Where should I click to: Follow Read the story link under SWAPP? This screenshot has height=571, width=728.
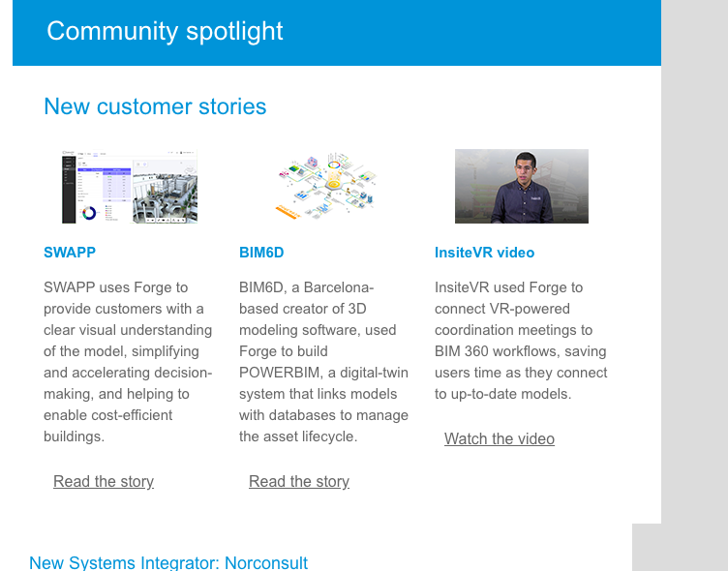coord(104,482)
